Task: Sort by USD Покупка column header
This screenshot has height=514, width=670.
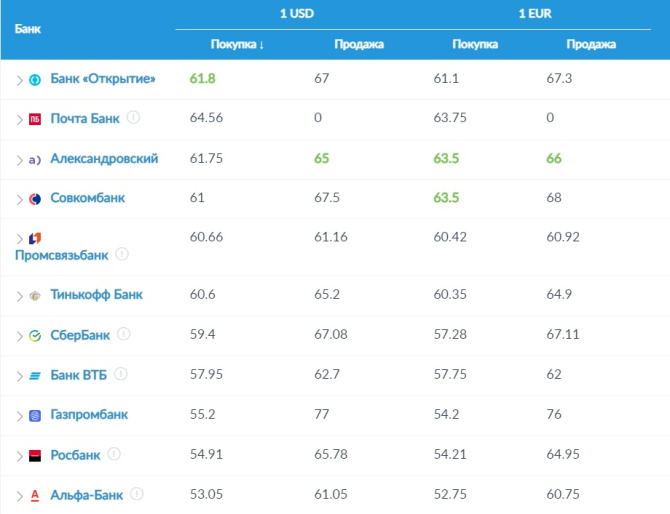Action: (237, 44)
